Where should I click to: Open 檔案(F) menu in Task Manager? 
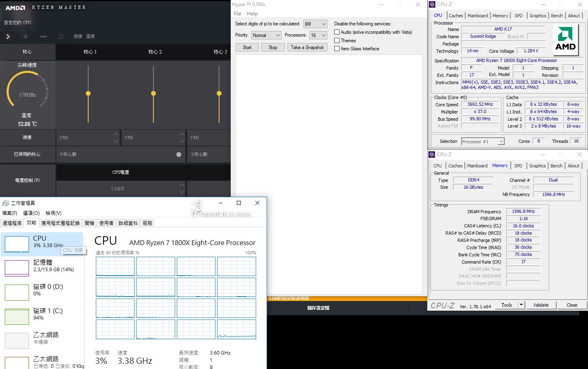click(x=10, y=213)
